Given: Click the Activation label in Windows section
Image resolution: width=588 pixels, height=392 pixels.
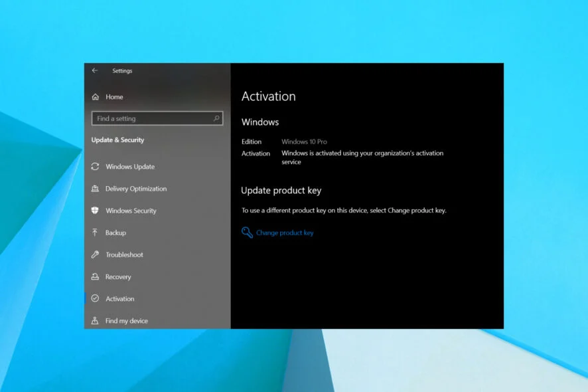Looking at the screenshot, I should pyautogui.click(x=256, y=153).
